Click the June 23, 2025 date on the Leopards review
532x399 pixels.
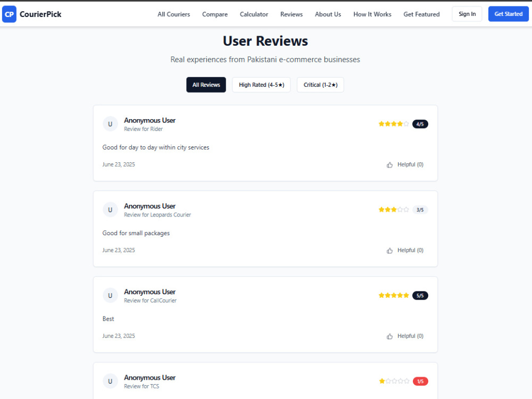pos(119,251)
